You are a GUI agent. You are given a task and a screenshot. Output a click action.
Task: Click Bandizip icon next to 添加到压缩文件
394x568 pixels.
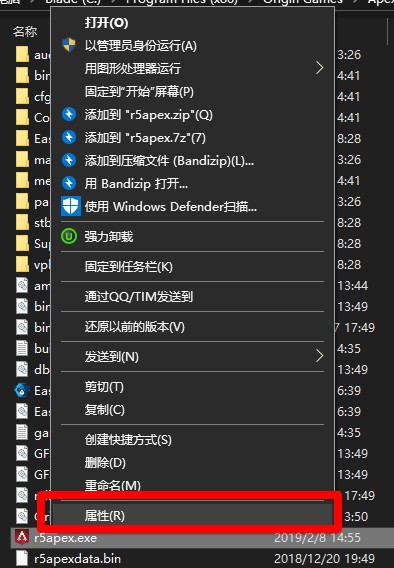69,160
